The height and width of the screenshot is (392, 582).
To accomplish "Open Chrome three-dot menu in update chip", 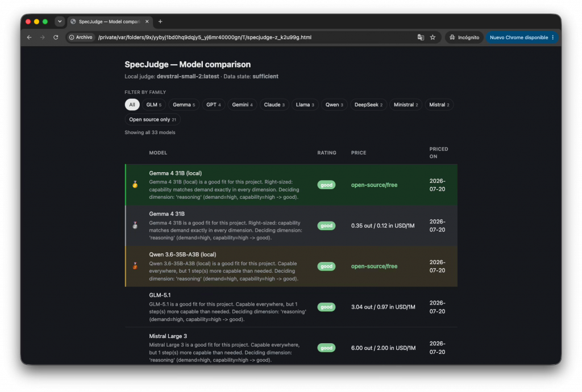I will (553, 37).
